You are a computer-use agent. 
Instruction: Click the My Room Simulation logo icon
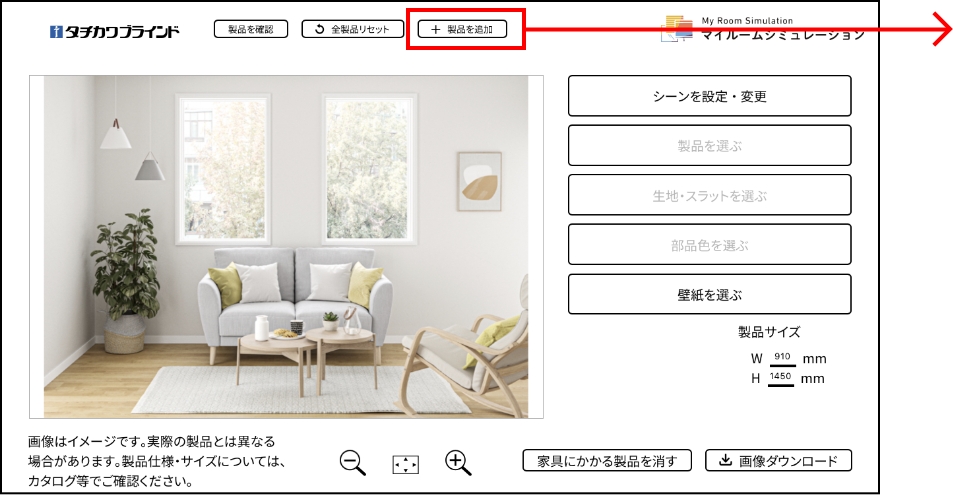(677, 29)
